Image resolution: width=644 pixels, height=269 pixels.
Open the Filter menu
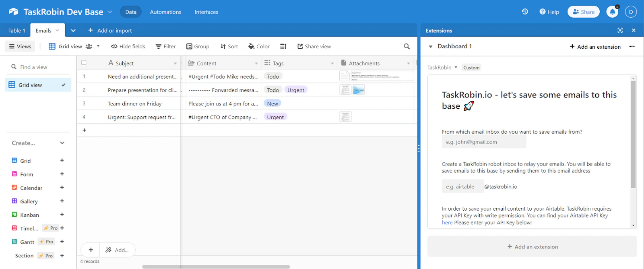coord(165,46)
